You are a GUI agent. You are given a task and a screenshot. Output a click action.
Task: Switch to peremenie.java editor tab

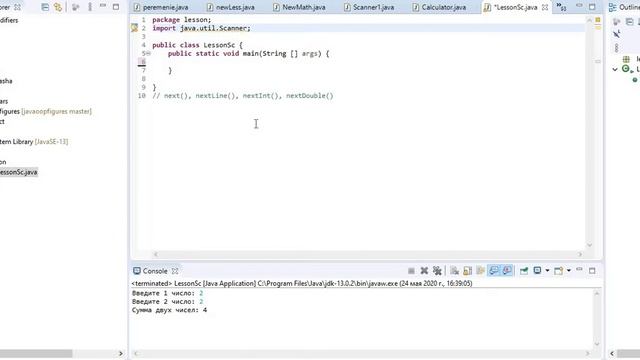161,7
